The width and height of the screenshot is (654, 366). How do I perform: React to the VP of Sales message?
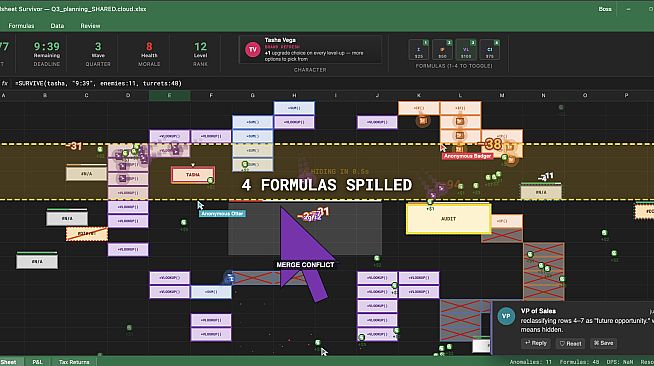[570, 343]
